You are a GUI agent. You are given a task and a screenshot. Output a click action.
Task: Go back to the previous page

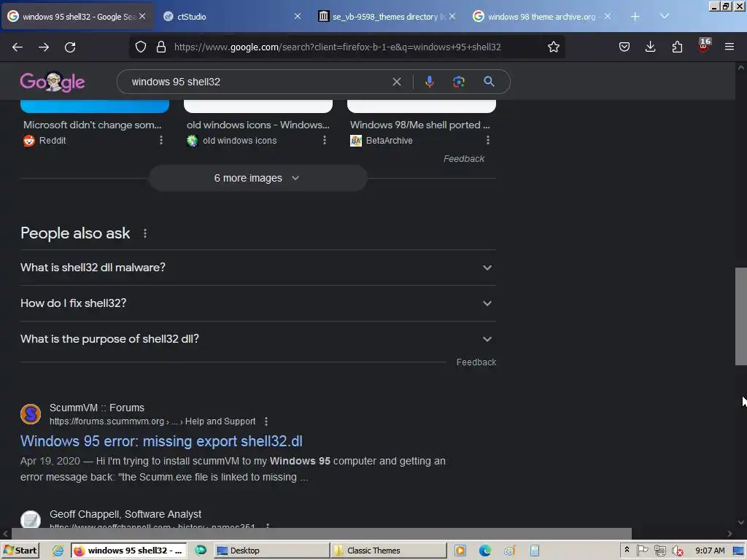(18, 47)
